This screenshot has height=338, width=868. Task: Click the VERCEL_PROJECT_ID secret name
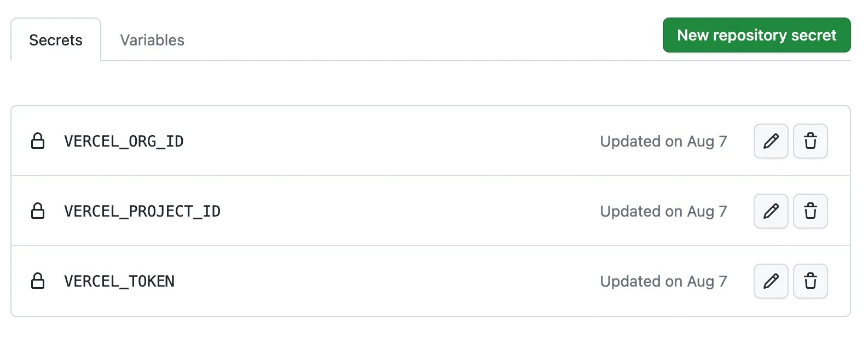pyautogui.click(x=142, y=211)
